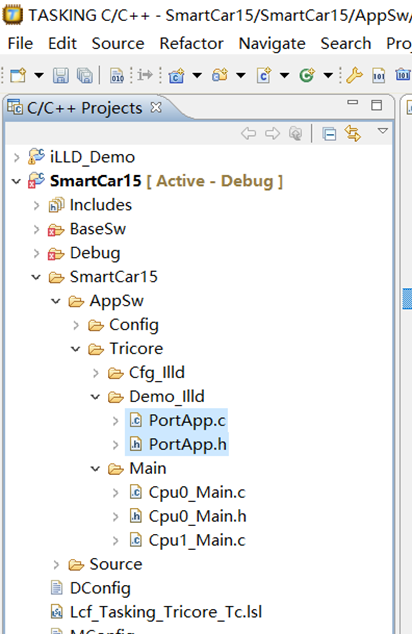
Task: Expand the iLLD_Demo project
Action: click(17, 157)
